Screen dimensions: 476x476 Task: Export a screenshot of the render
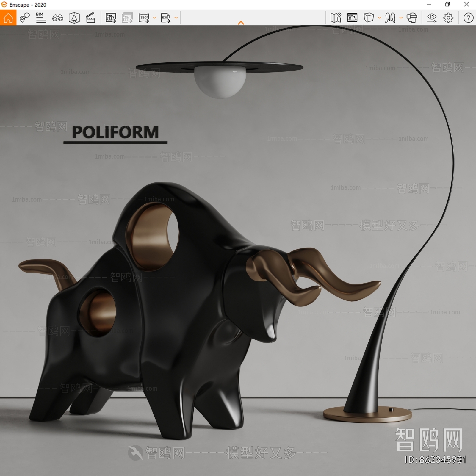(111, 18)
